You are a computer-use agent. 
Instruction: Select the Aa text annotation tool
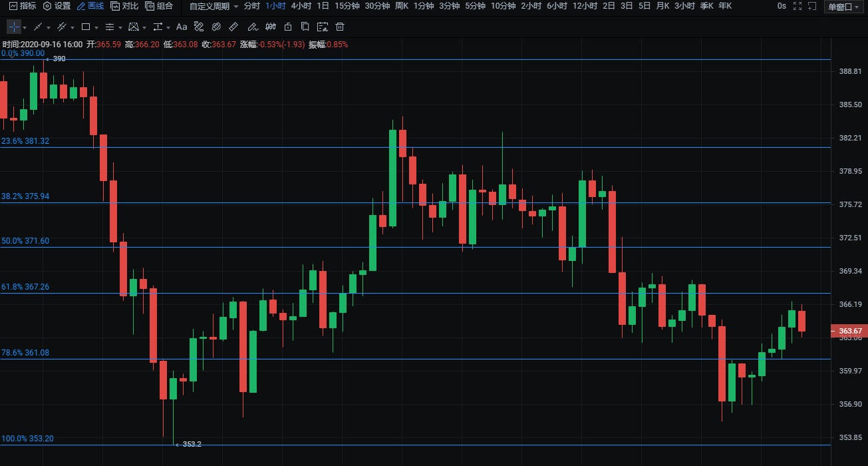click(182, 27)
